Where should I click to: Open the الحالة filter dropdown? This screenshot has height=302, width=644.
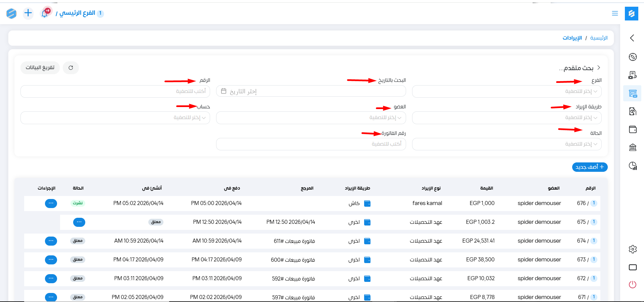506,144
